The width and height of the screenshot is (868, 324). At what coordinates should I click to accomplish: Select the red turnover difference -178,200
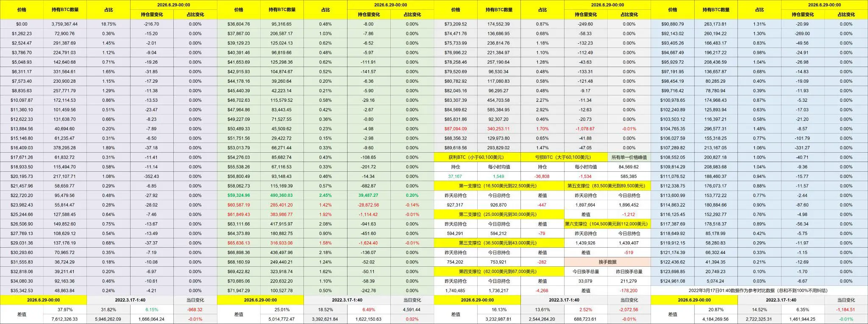point(629,290)
